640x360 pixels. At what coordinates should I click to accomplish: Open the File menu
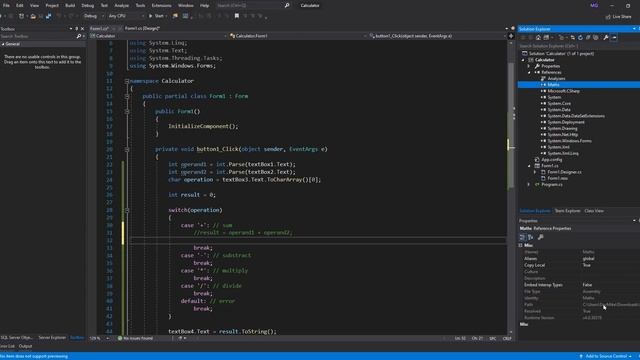coord(6,6)
